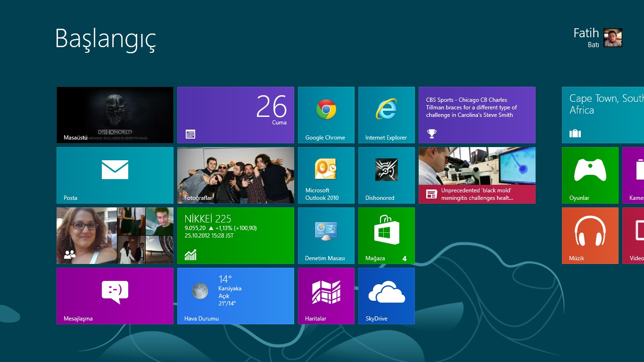Open the Müzik music tile
This screenshot has width=644, height=362.
(x=590, y=236)
